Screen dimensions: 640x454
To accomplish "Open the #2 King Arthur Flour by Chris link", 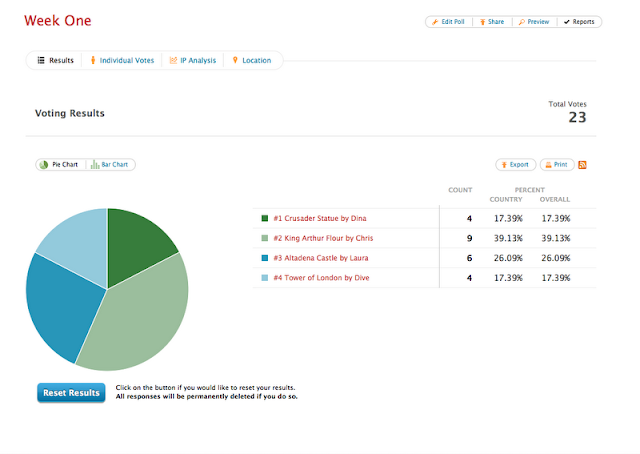I will point(323,238).
